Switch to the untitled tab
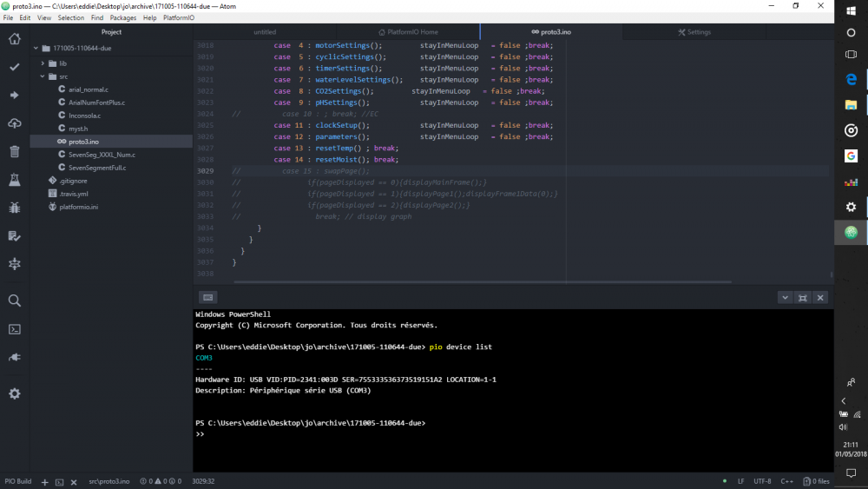The height and width of the screenshot is (489, 868). (265, 32)
